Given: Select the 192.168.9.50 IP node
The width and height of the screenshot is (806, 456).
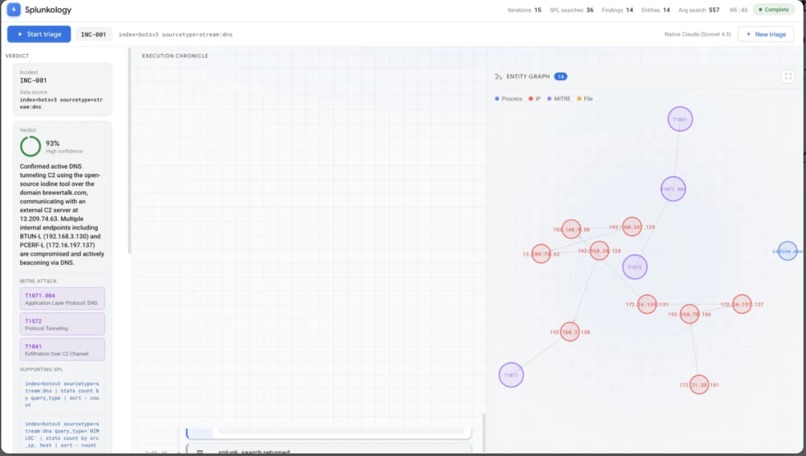Looking at the screenshot, I should tap(571, 229).
